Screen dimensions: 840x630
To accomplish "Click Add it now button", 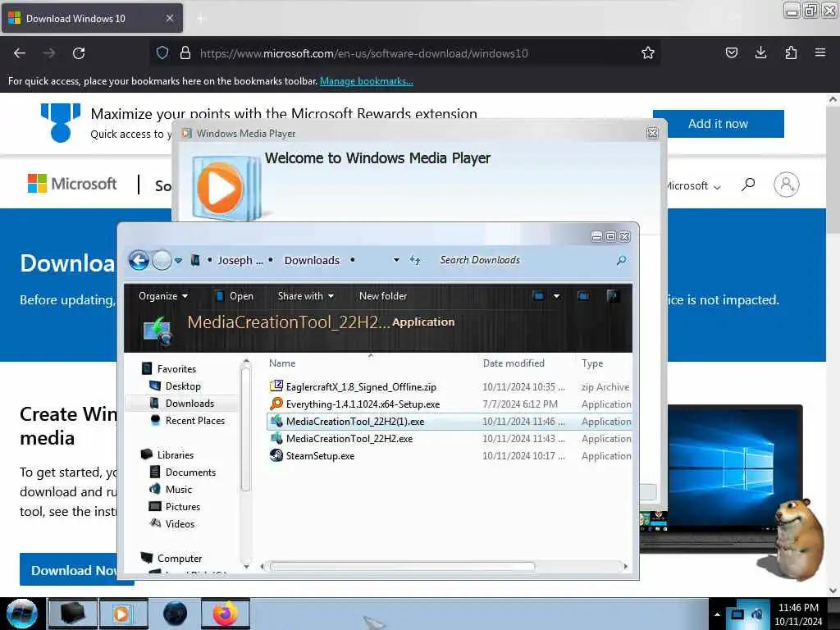I will tap(718, 124).
